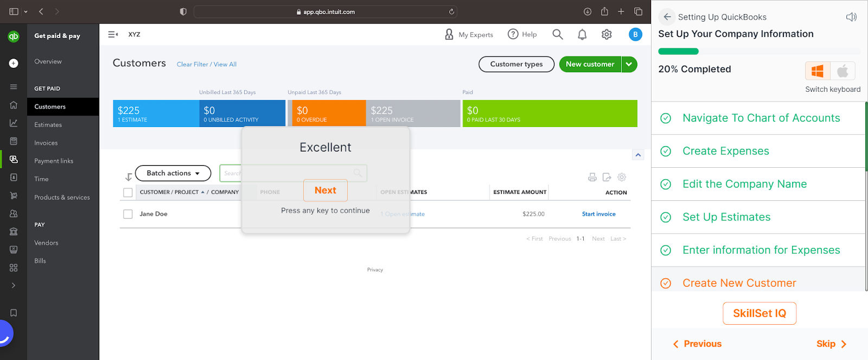Open the settings gear icon in header
Viewport: 868px width, 360px height.
(607, 34)
